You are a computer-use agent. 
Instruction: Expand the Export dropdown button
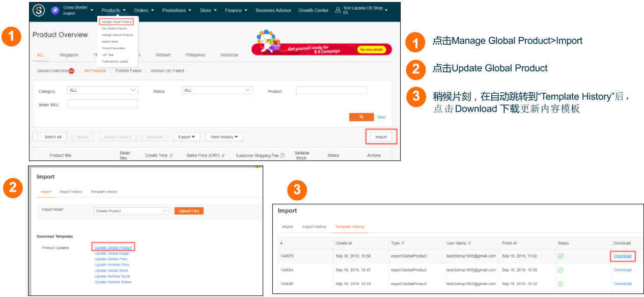[187, 137]
